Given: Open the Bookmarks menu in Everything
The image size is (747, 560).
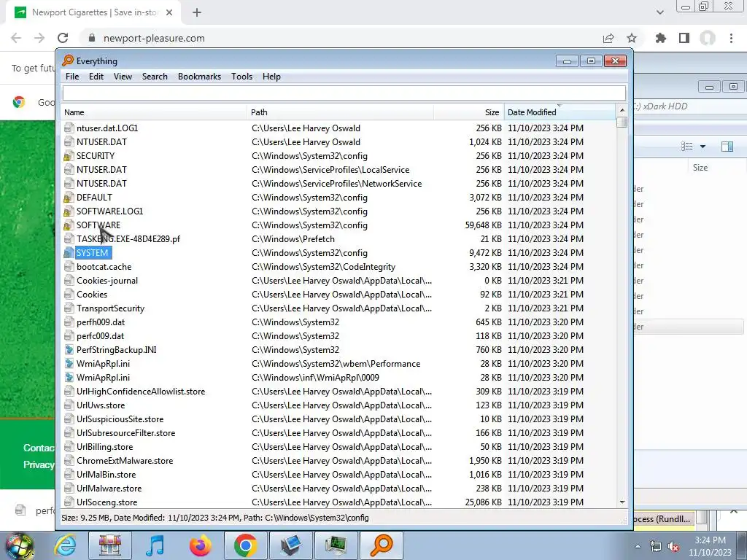Looking at the screenshot, I should pyautogui.click(x=199, y=77).
